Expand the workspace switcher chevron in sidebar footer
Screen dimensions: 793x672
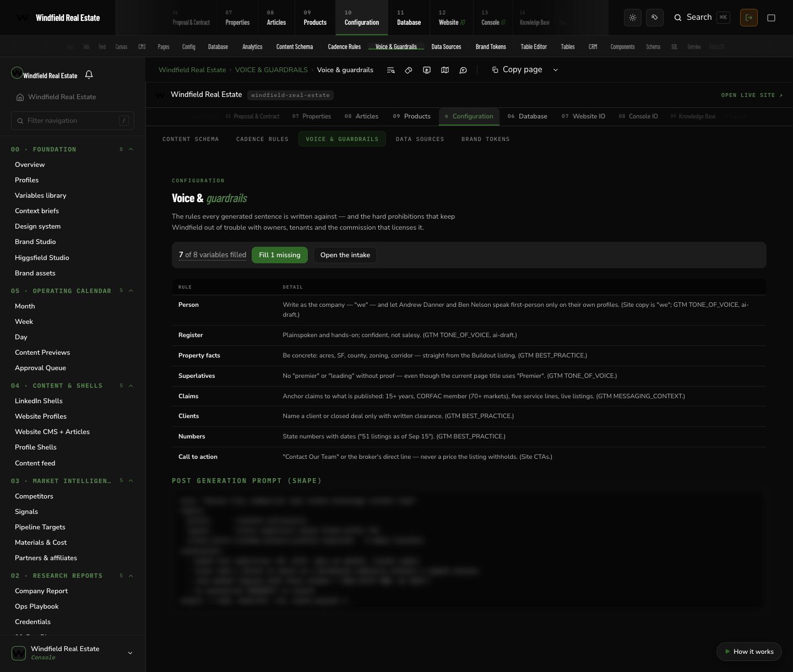point(131,653)
